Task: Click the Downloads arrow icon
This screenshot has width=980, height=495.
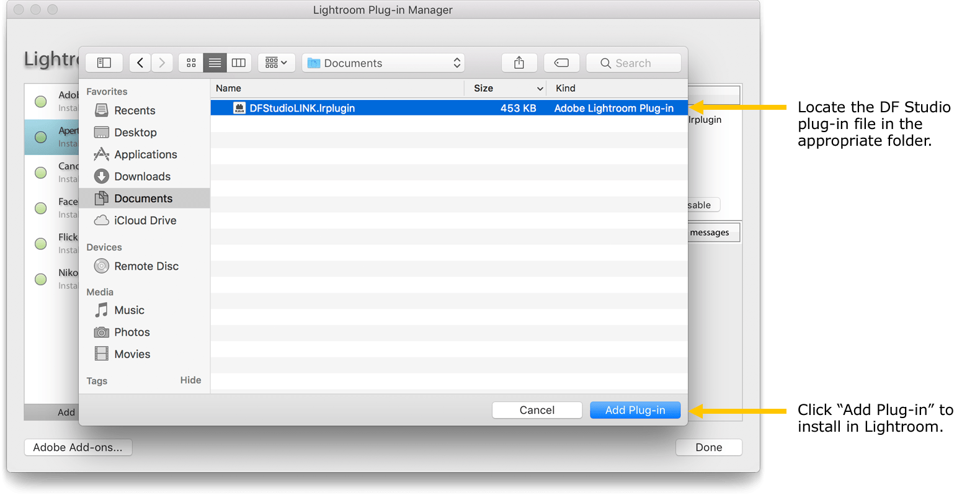Action: (102, 176)
